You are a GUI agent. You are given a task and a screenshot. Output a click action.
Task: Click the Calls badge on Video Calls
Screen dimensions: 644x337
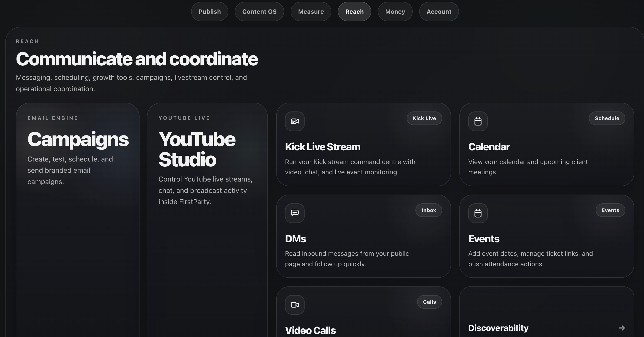(429, 302)
